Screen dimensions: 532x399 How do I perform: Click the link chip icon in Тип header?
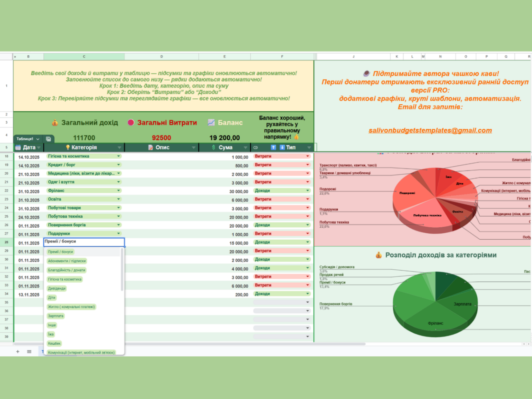[256, 147]
